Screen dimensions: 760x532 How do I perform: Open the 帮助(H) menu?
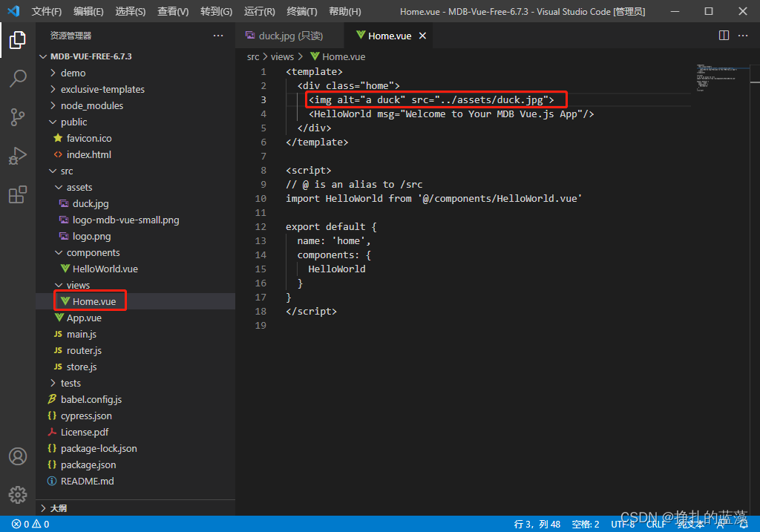coord(344,11)
